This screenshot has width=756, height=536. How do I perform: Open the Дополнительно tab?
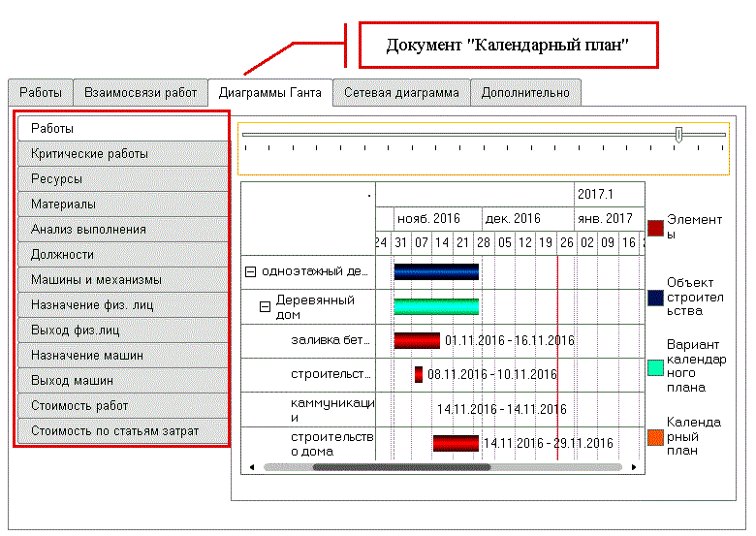click(x=525, y=93)
